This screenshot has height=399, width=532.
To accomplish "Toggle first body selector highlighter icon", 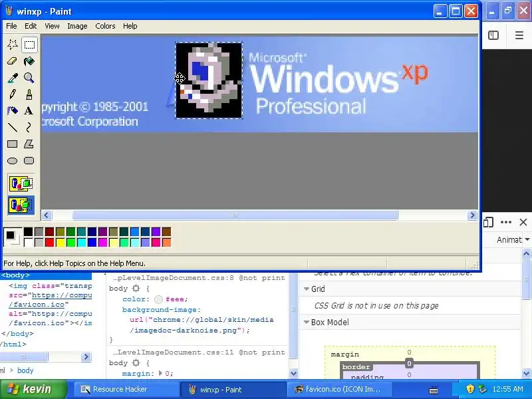I will [x=136, y=289].
